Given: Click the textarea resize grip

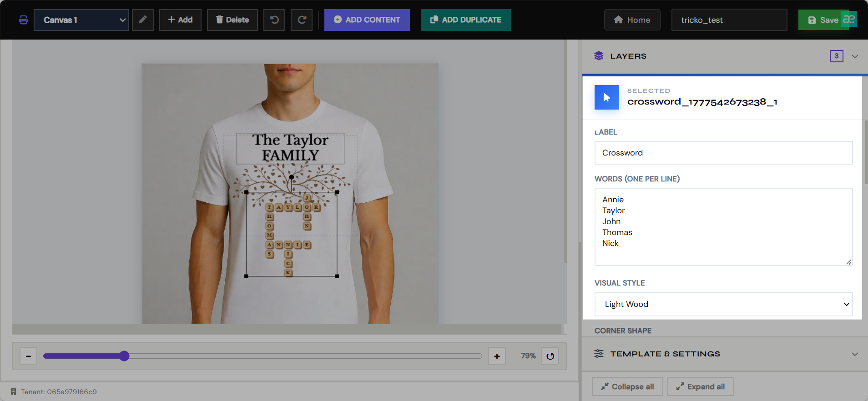Looking at the screenshot, I should (x=849, y=262).
